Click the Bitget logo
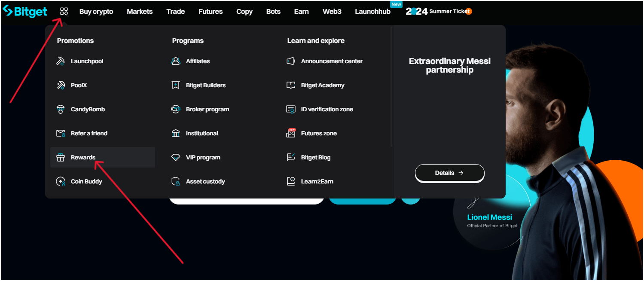This screenshot has width=644, height=281. tap(25, 11)
